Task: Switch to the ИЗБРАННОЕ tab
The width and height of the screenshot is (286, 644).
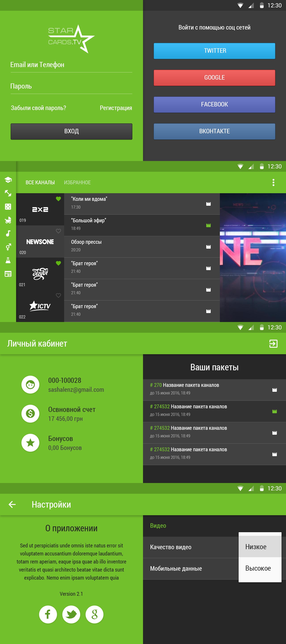Action: coord(78,182)
